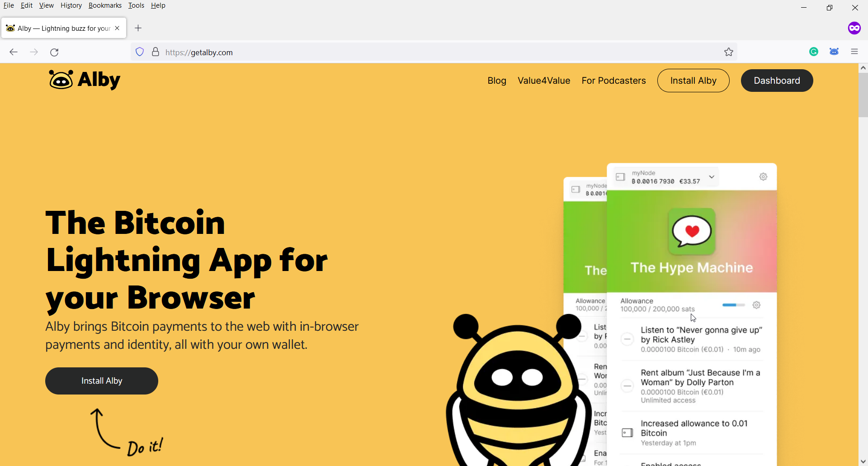Open the History menu
The height and width of the screenshot is (466, 868).
tap(71, 5)
